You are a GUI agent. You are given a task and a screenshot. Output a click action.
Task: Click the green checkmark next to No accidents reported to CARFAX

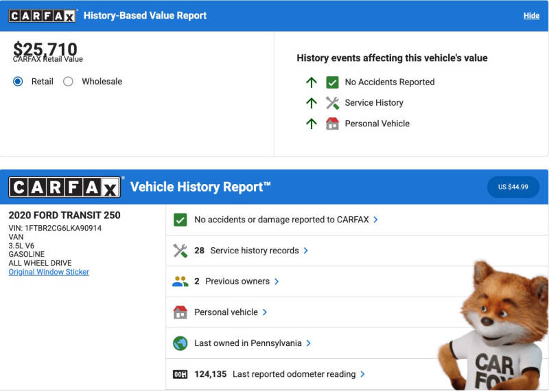pos(180,220)
